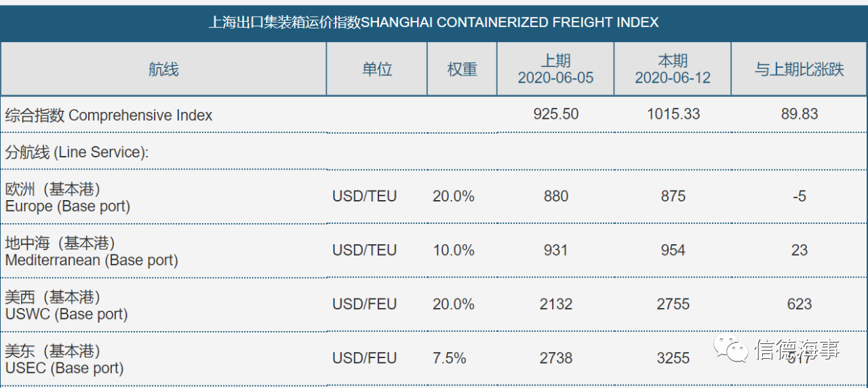Image resolution: width=868 pixels, height=388 pixels.
Task: Select the 单位 column header
Action: (x=377, y=69)
